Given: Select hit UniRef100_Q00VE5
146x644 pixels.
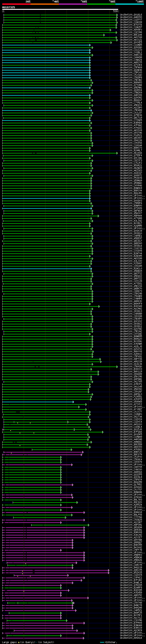Looking at the screenshot, I should coord(131,42).
